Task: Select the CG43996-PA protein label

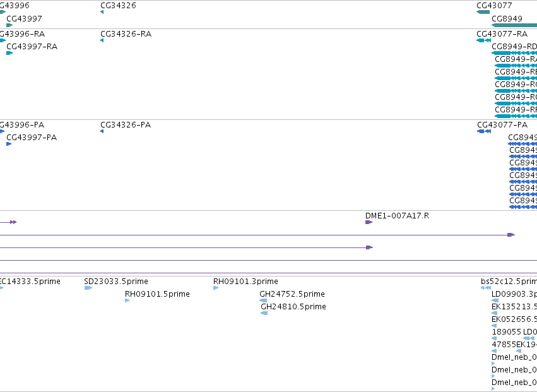Action: tap(22, 125)
